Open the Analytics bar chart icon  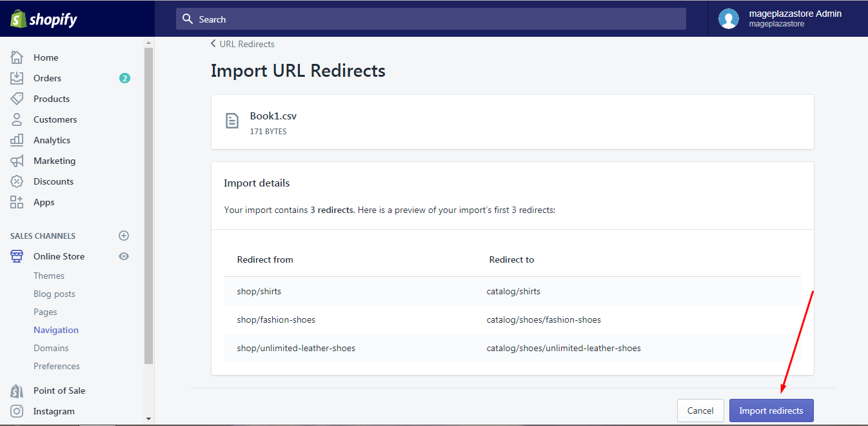(17, 140)
